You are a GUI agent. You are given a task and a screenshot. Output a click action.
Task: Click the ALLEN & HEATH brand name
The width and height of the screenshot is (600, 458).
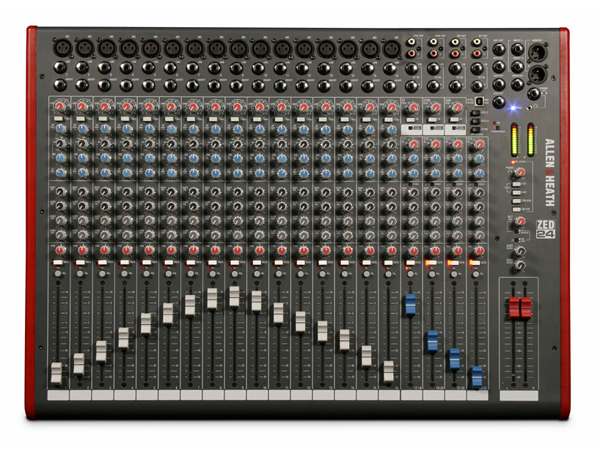coord(549,173)
